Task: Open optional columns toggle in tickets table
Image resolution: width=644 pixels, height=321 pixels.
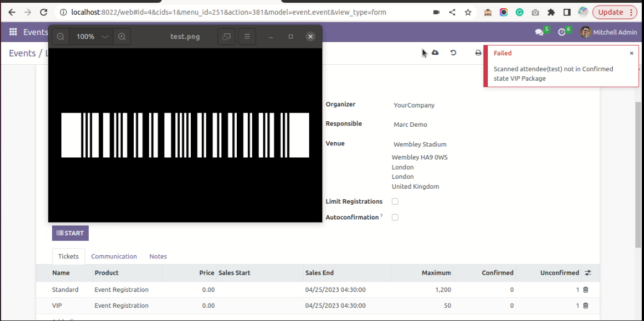Action: pos(588,273)
